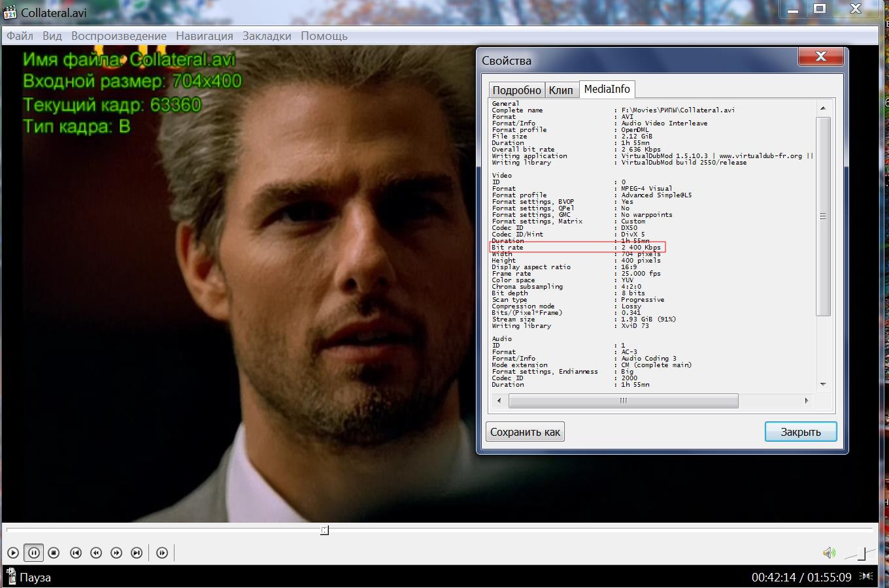The height and width of the screenshot is (588, 889).
Task: Click the 'Format profile' Advanced Simple@L5 line
Action: [592, 195]
